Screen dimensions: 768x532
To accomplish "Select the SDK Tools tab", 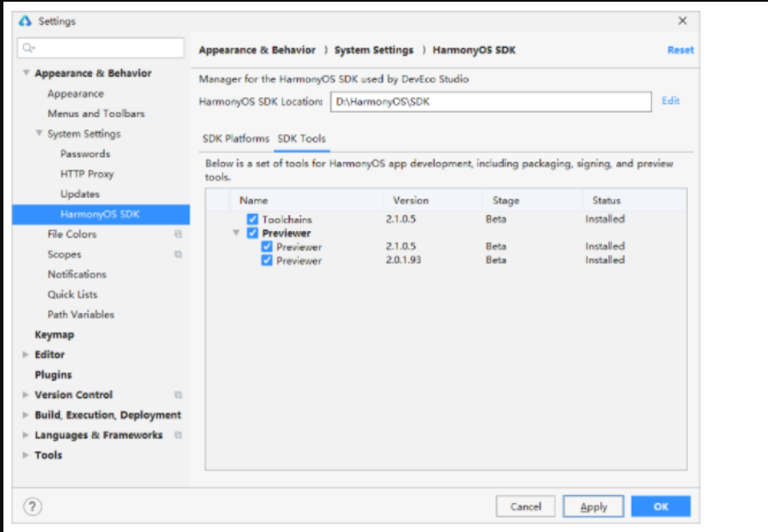I will [x=302, y=139].
